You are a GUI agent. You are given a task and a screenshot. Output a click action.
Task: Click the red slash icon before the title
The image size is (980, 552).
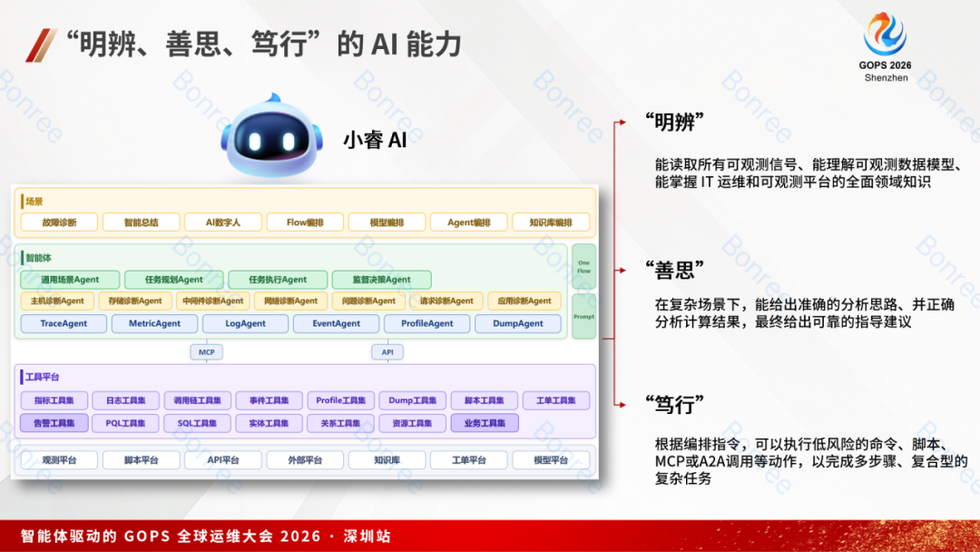[x=41, y=44]
